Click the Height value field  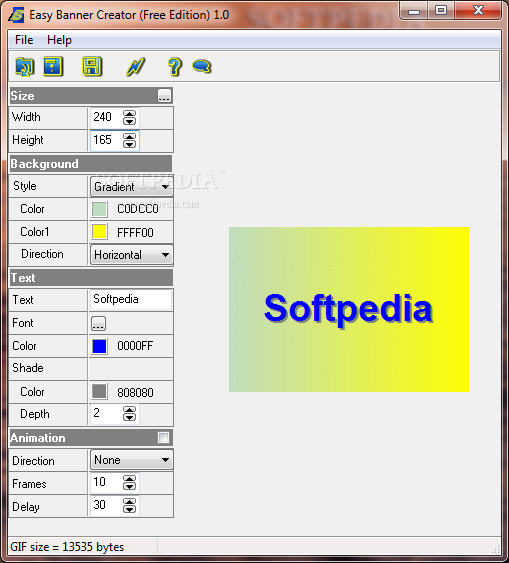point(106,140)
